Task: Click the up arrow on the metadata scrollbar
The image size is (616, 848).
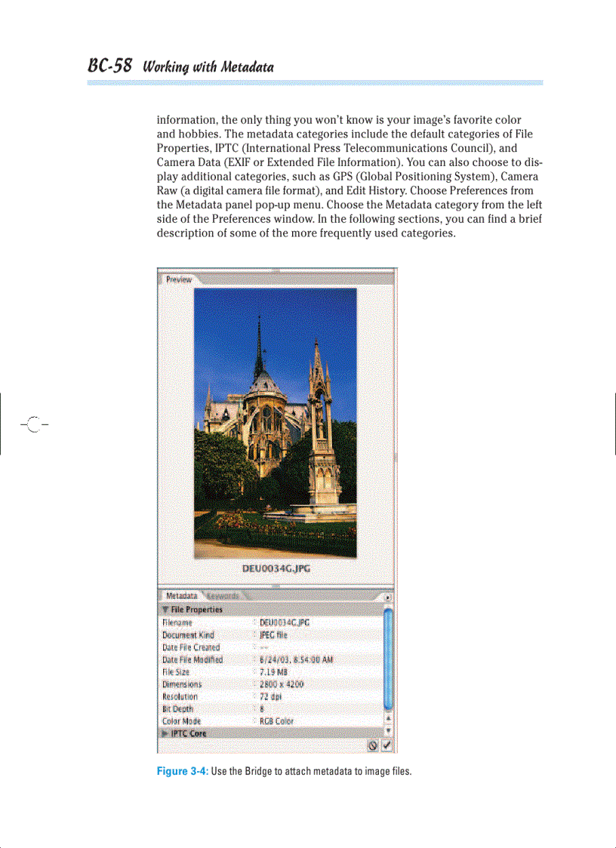Action: tap(389, 717)
